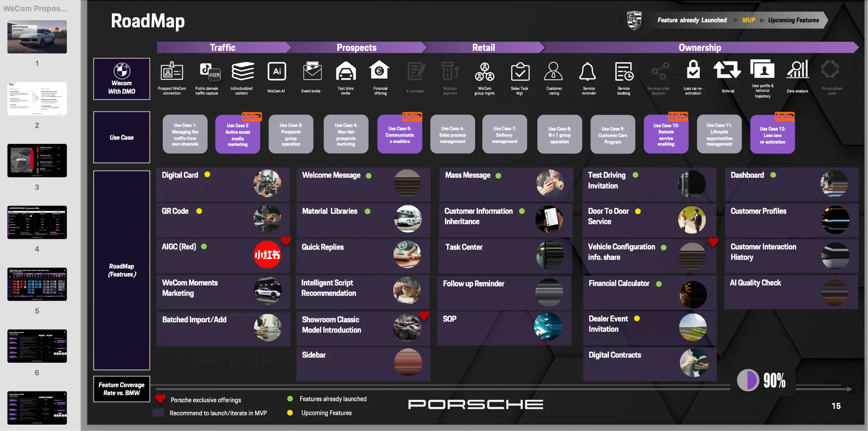Select slide 1 thumbnail with car photo
868x431 pixels.
(x=37, y=37)
